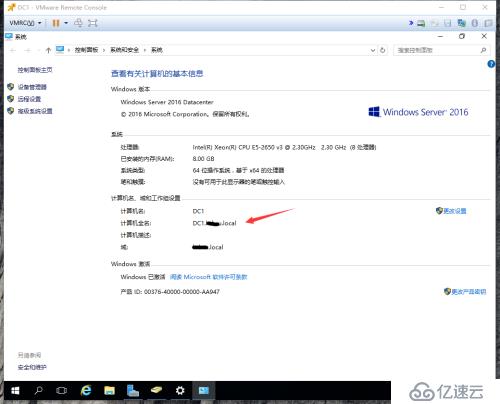This screenshot has height=404, width=500.
Task: Click the yellow disk-like taskbar icon
Action: click(156, 390)
